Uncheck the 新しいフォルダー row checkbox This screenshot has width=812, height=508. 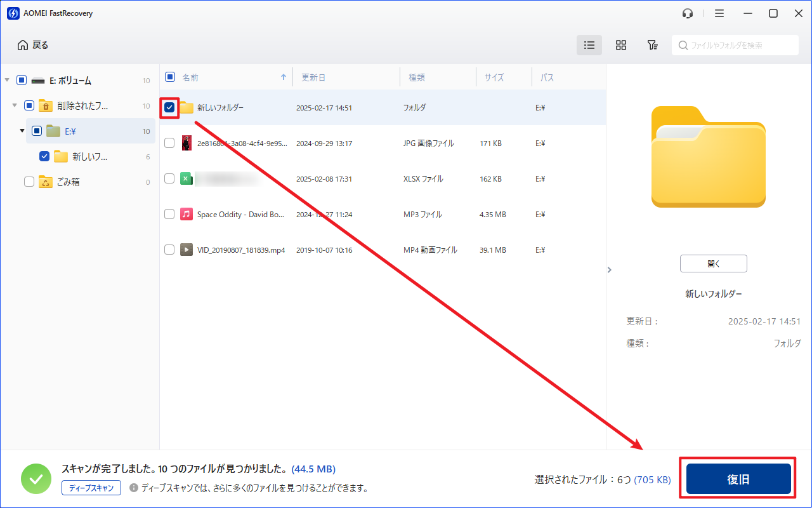(x=169, y=107)
